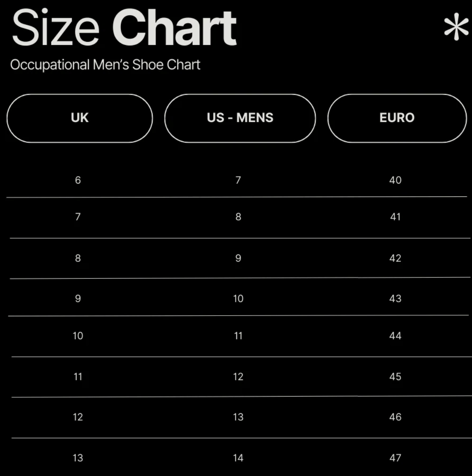Select the US - MENS header pill
The height and width of the screenshot is (476, 472).
(x=240, y=118)
